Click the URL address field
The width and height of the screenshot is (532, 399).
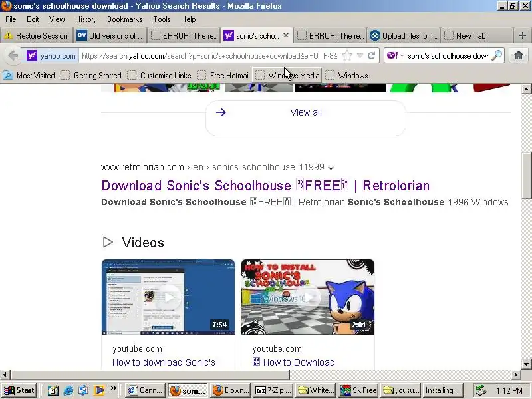pos(209,55)
